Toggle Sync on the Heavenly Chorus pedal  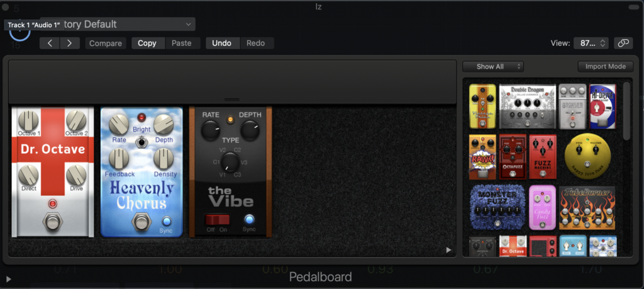coord(166,220)
